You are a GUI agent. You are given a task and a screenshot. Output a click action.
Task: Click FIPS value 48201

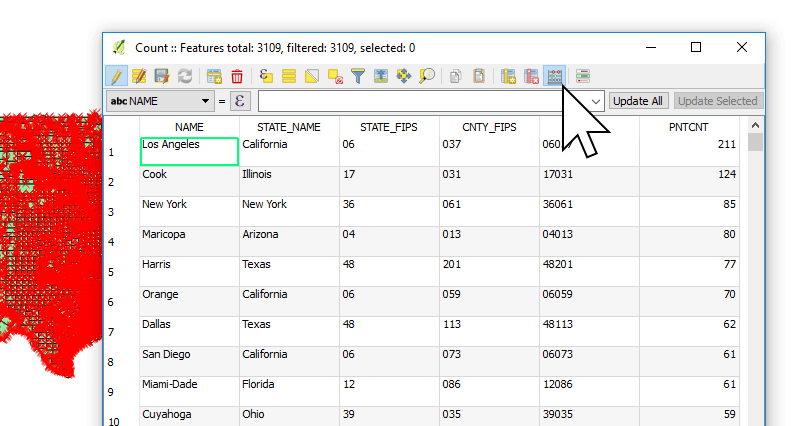(x=589, y=271)
